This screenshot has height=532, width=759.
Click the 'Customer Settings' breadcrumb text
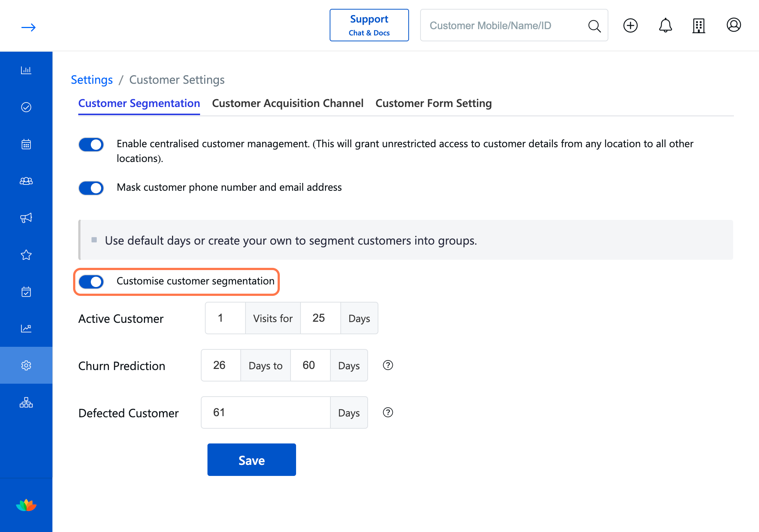tap(177, 80)
